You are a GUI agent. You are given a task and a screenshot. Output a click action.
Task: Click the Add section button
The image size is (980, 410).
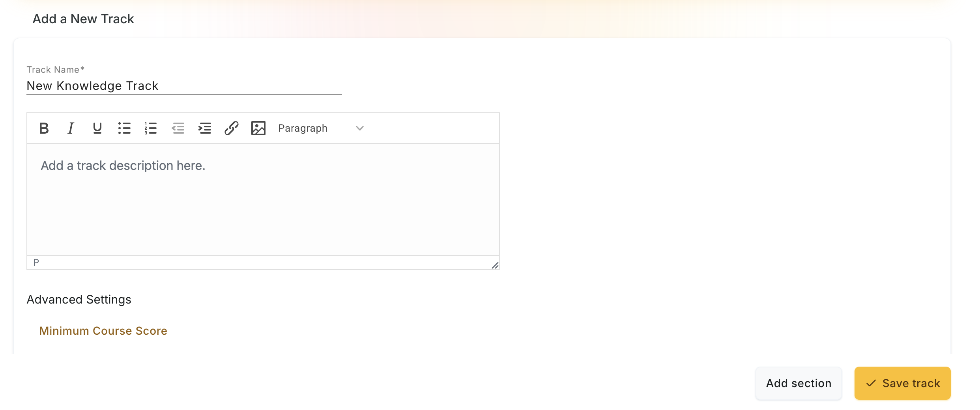[799, 383]
